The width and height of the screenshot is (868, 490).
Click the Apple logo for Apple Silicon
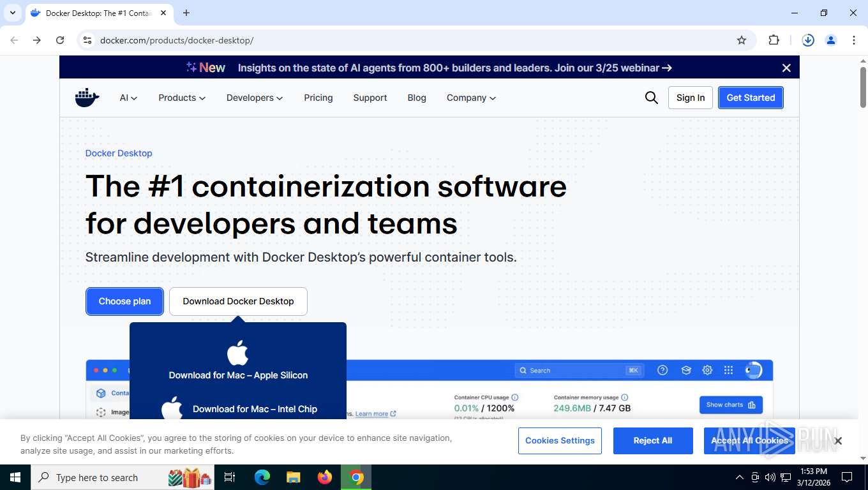coord(237,353)
